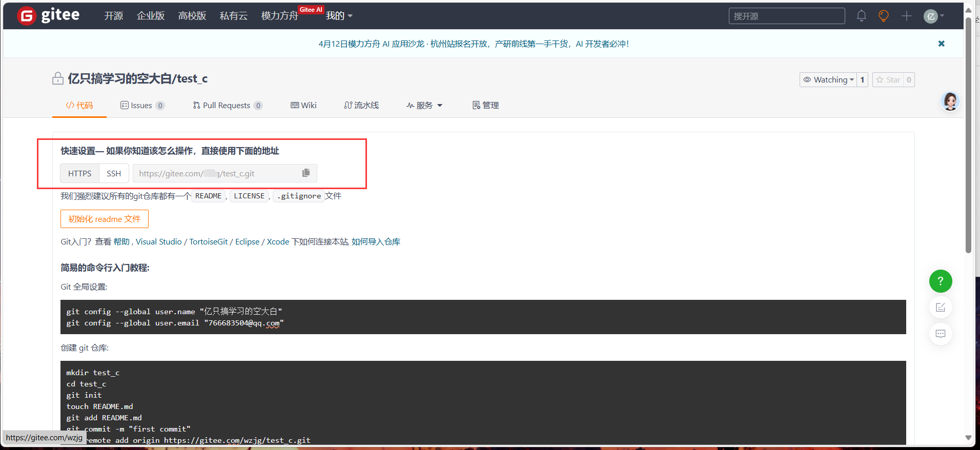Expand the 我的 menu

(339, 16)
